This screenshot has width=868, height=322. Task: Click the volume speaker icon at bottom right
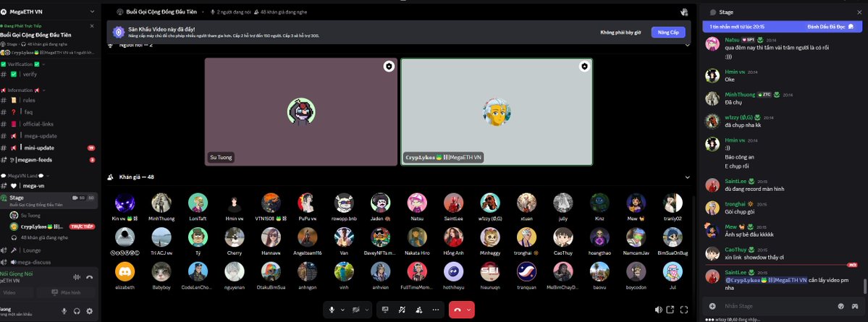pos(658,310)
